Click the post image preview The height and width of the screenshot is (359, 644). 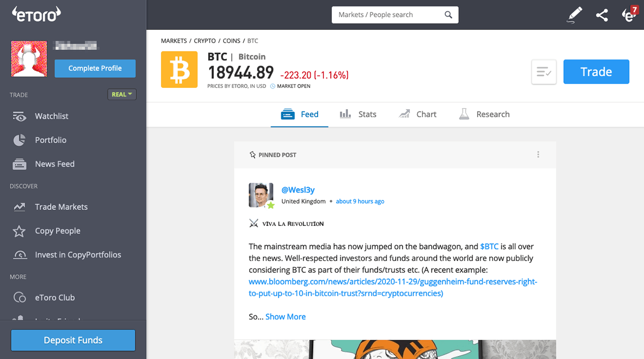tap(395, 349)
